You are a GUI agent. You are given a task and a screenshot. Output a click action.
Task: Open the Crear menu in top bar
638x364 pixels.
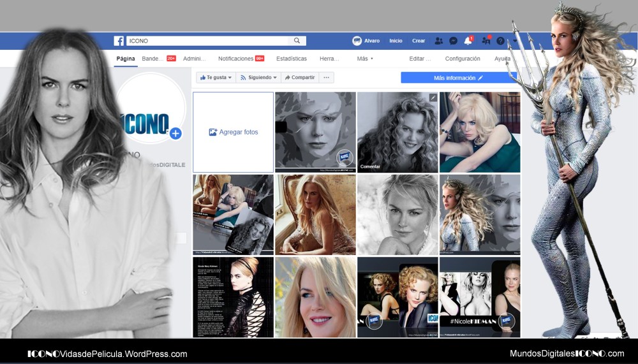click(419, 41)
